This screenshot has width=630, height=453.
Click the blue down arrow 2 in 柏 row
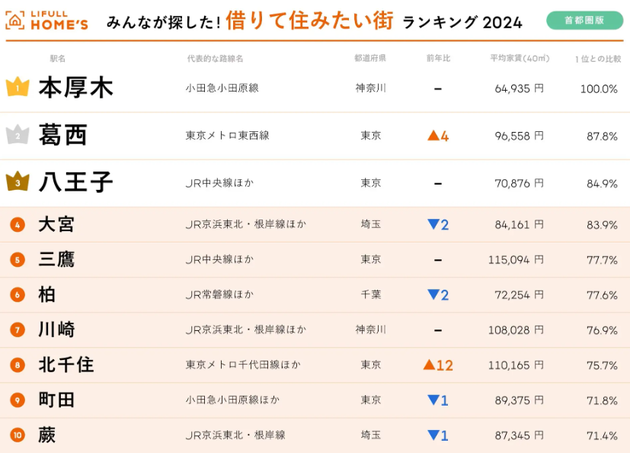click(x=438, y=295)
